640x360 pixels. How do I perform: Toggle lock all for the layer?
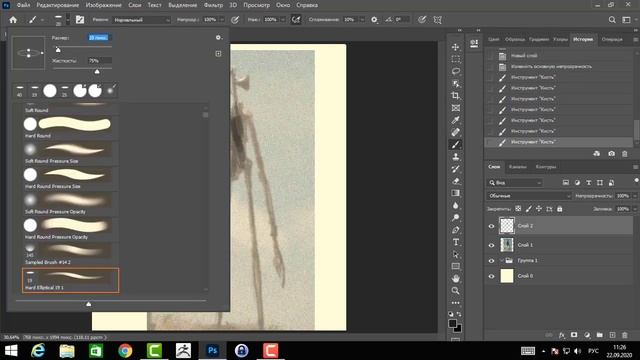point(560,209)
